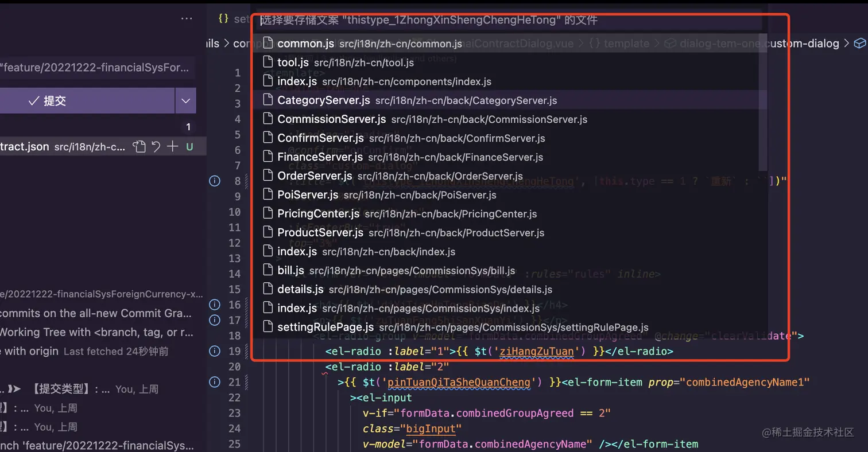The image size is (868, 452).
Task: Click the info icon beside line 8
Action: [215, 181]
